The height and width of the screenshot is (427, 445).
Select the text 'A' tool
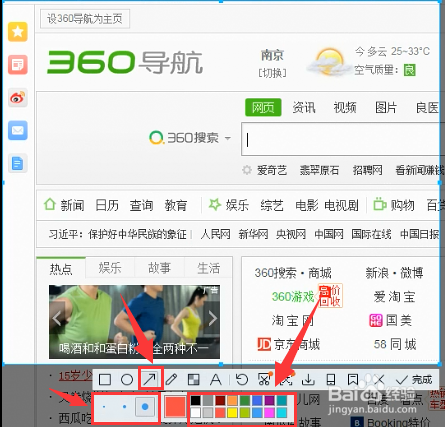pos(216,379)
